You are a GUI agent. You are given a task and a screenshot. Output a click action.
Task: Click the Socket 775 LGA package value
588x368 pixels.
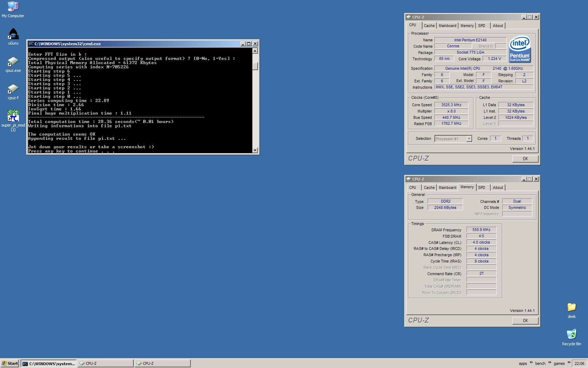pos(470,52)
